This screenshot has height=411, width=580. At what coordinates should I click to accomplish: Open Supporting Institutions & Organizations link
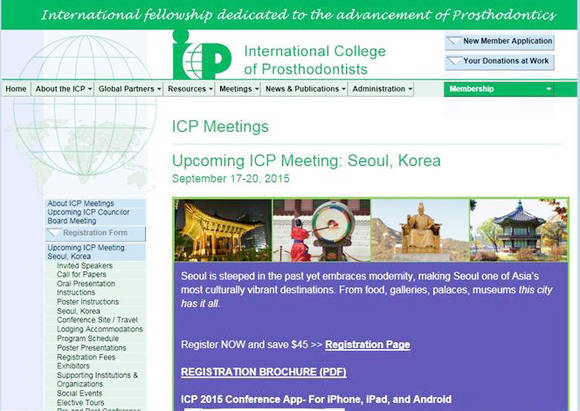click(x=97, y=380)
